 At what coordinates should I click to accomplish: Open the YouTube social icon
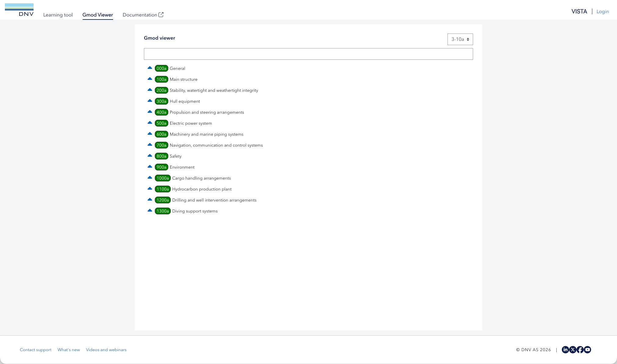point(587,350)
